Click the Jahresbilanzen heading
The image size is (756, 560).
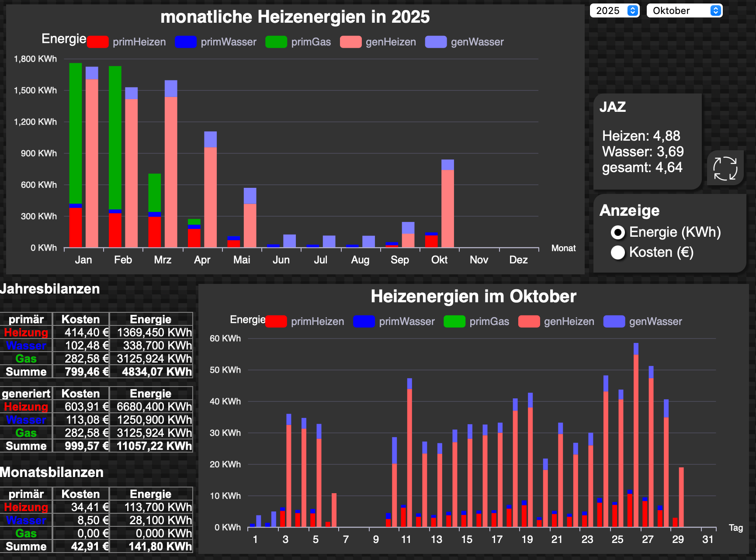[x=50, y=289]
